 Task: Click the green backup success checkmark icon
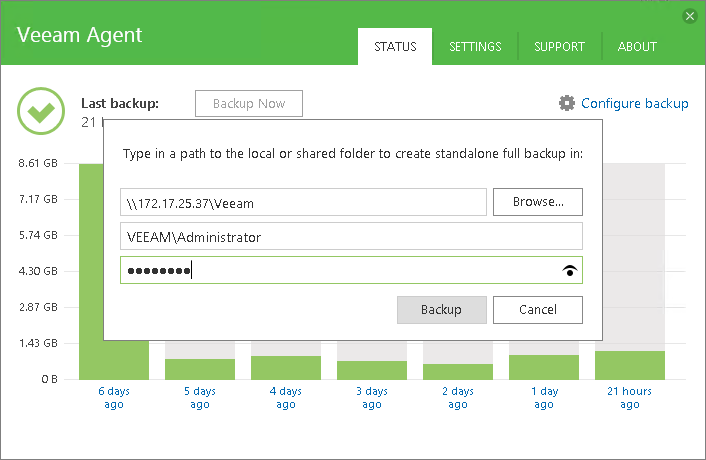click(x=41, y=112)
